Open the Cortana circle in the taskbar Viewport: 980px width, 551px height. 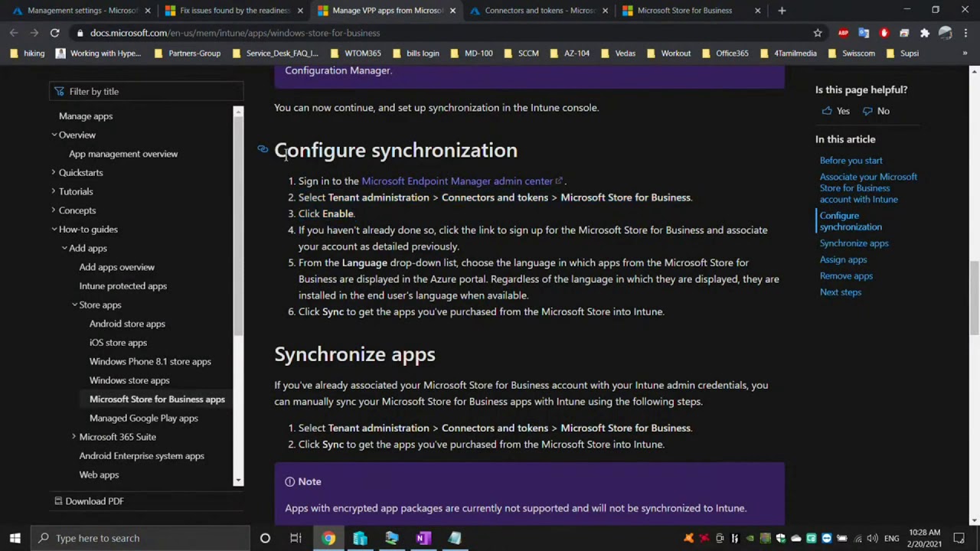[265, 538]
